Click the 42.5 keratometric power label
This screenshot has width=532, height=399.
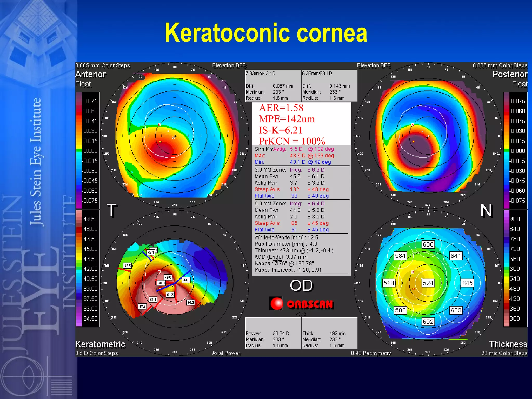point(127,266)
